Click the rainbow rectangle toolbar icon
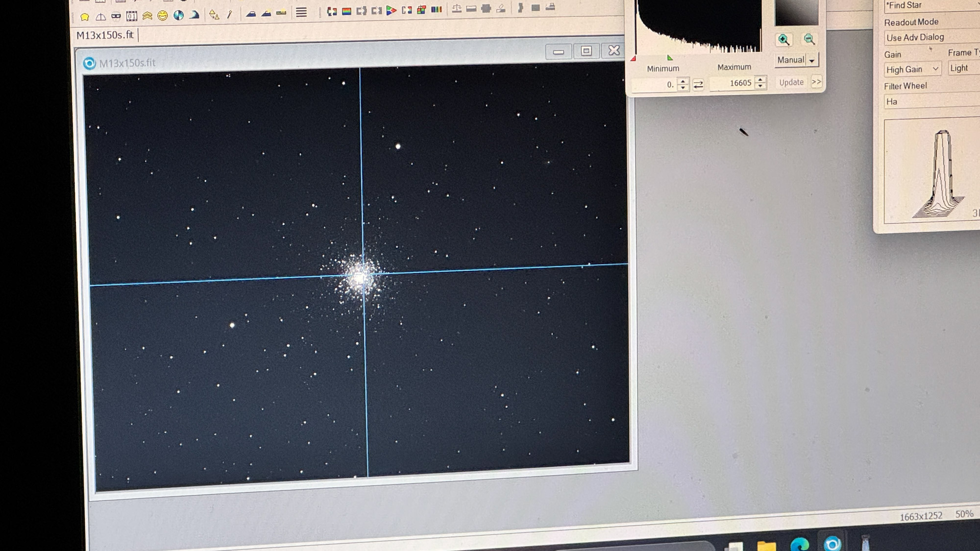The height and width of the screenshot is (551, 980). 346,11
